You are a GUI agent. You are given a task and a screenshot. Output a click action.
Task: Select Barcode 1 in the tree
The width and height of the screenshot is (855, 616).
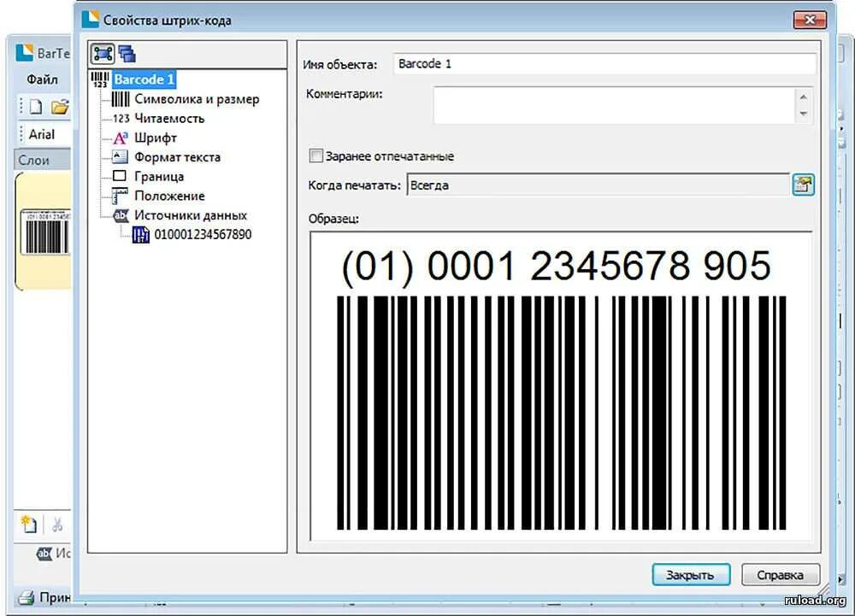click(144, 79)
